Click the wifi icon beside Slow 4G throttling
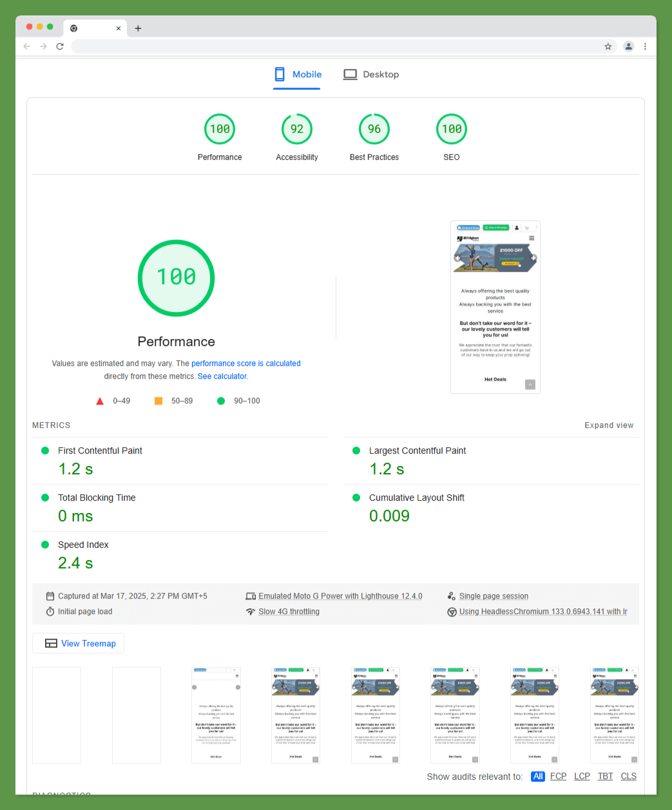 (x=251, y=612)
